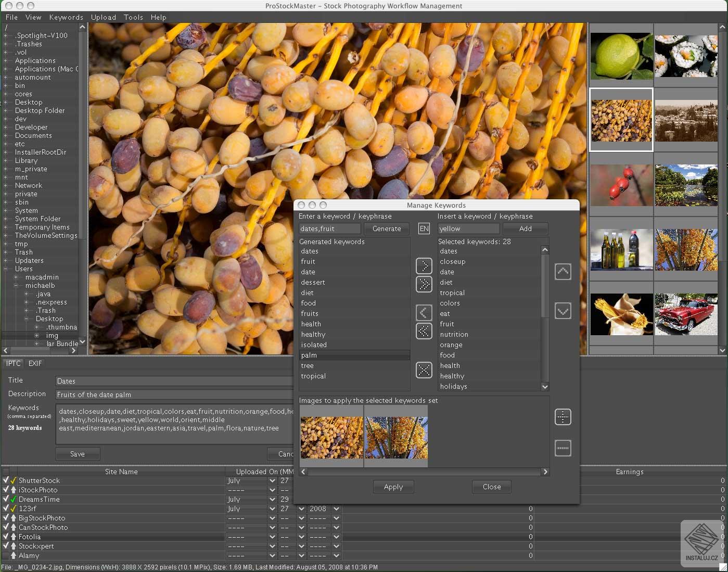Viewport: 728px width, 572px height.
Task: Select the red vintage car thumbnail
Action: [686, 314]
